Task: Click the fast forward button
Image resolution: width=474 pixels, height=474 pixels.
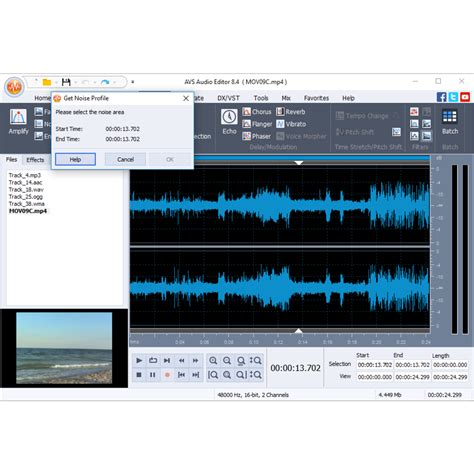Action: point(195,360)
